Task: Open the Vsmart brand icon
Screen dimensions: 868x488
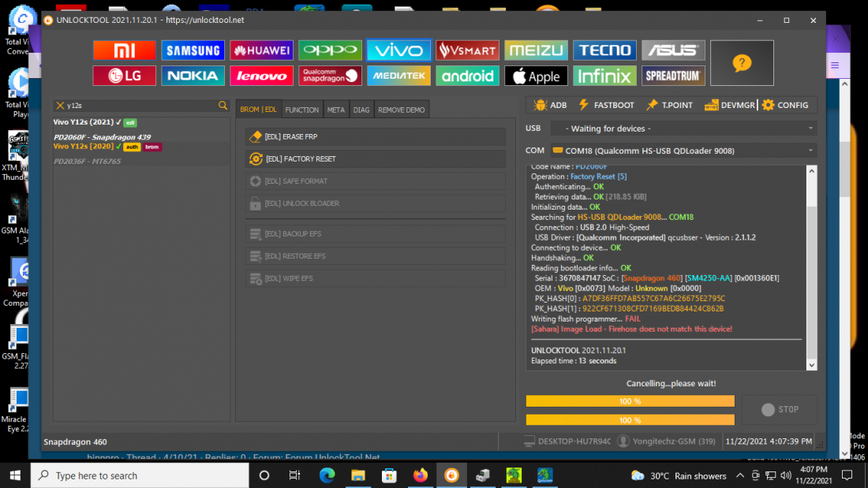Action: click(467, 50)
